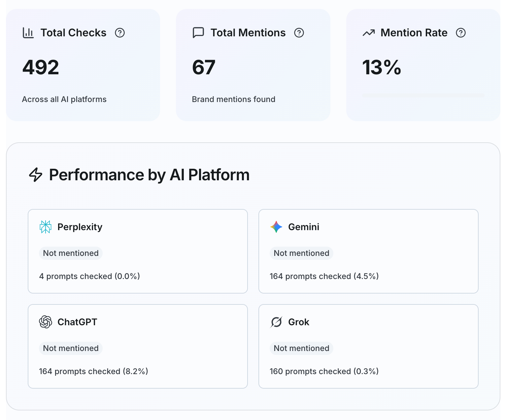This screenshot has width=507, height=420.
Task: Click the Grok logo icon
Action: click(x=276, y=322)
